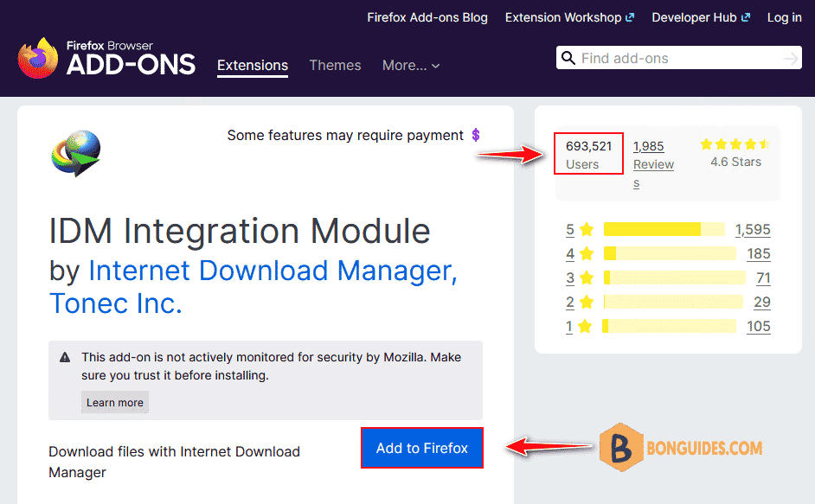The image size is (815, 504).
Task: Click the Learn more button
Action: [x=115, y=403]
